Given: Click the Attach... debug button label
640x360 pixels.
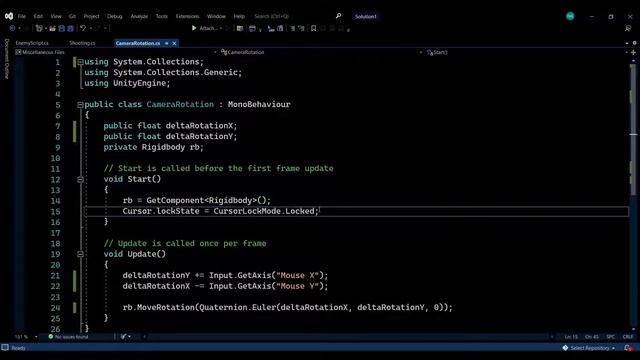Looking at the screenshot, I should pos(208,28).
